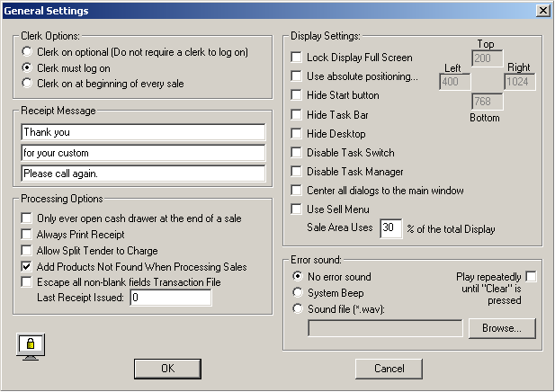Image resolution: width=555 pixels, height=392 pixels.
Task: Toggle Disable Task Manager checkbox
Action: (297, 172)
